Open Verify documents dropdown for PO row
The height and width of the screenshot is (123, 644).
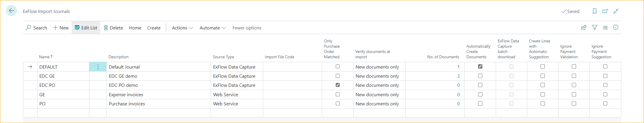point(379,104)
